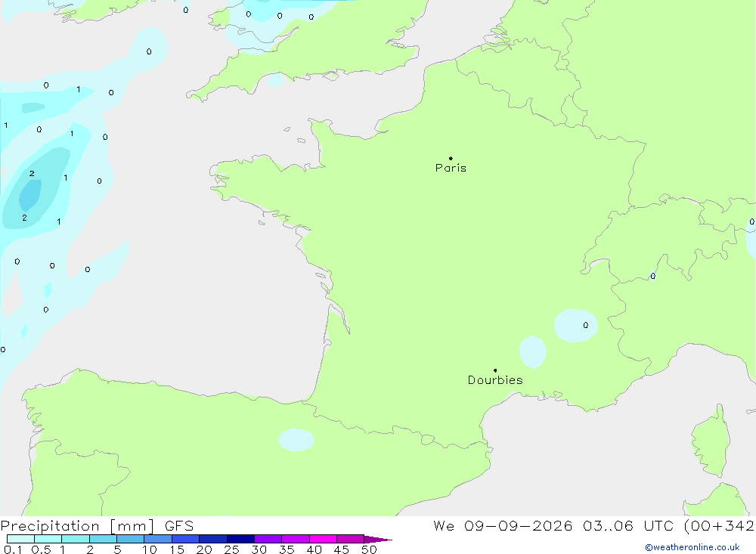Screen dimensions: 756x554
Task: Click the '0.1' legend scale value
Action: (x=13, y=549)
